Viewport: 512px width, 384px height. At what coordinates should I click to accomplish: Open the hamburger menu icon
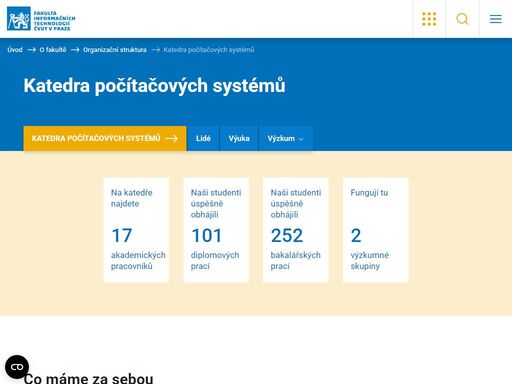coord(496,19)
